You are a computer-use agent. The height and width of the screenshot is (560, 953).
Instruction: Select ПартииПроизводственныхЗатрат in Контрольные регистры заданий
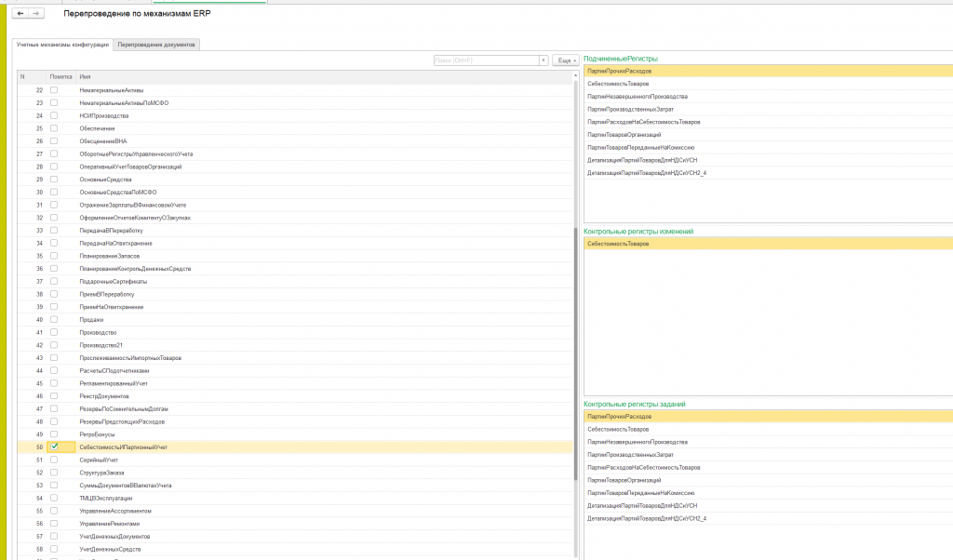pyautogui.click(x=768, y=455)
